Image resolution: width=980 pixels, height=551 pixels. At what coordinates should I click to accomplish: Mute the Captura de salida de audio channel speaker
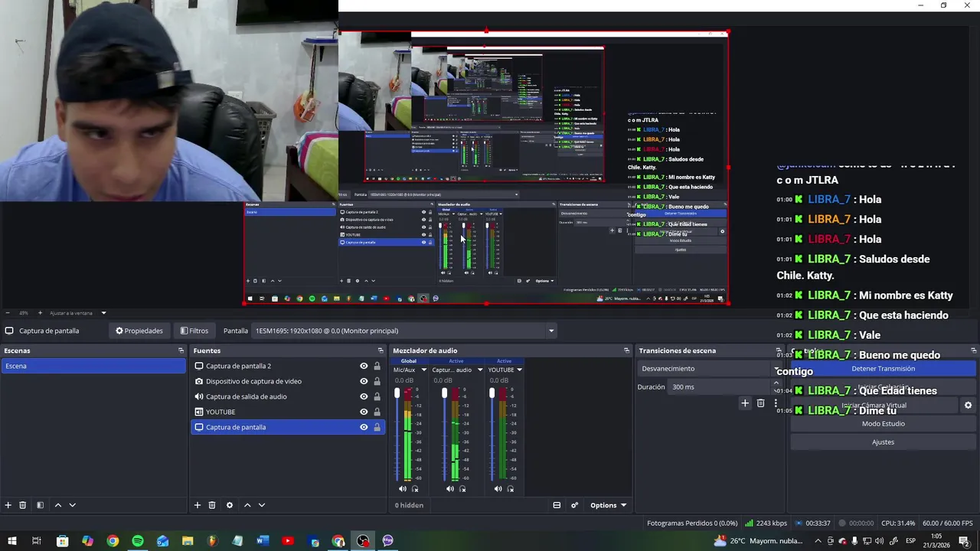pos(450,489)
